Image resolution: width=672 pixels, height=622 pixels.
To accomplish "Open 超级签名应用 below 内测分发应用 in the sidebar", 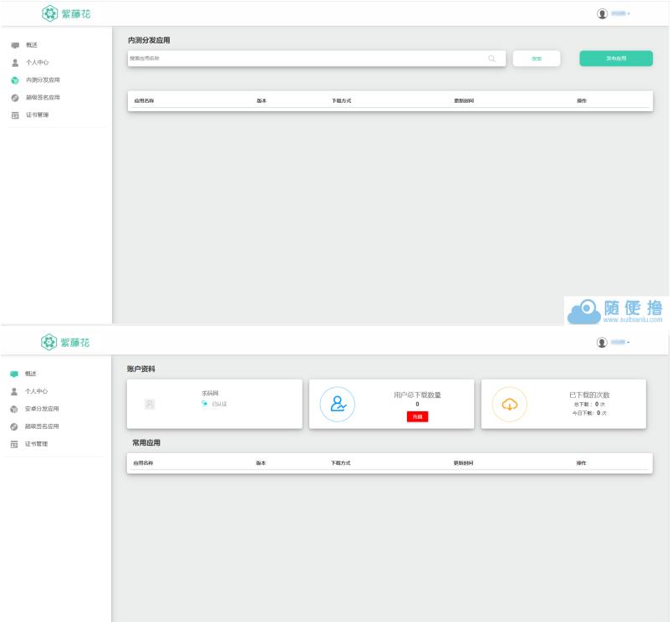I will click(43, 98).
